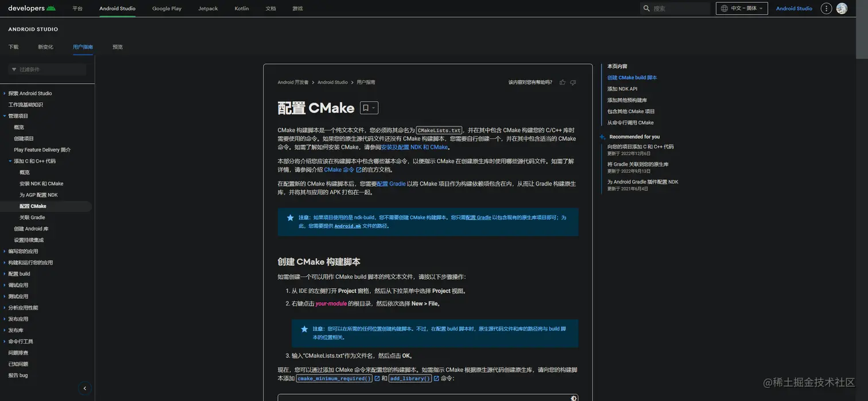Collapse the 管理项目 tree node
The image size is (868, 401).
point(5,116)
